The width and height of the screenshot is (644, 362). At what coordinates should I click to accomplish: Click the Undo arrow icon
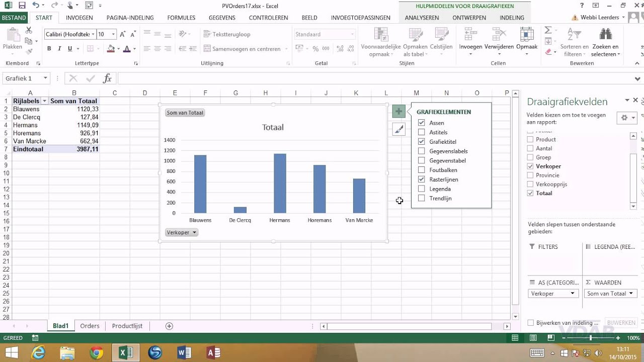tap(35, 6)
